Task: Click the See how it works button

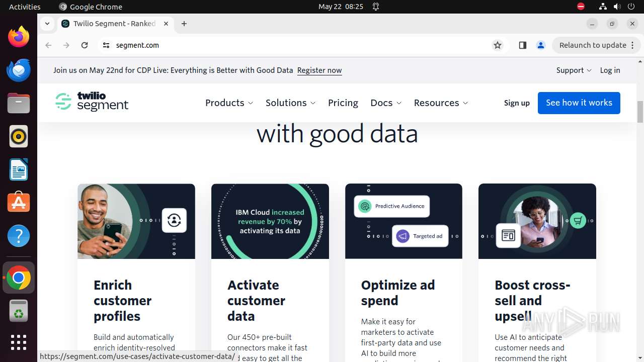Action: click(579, 103)
